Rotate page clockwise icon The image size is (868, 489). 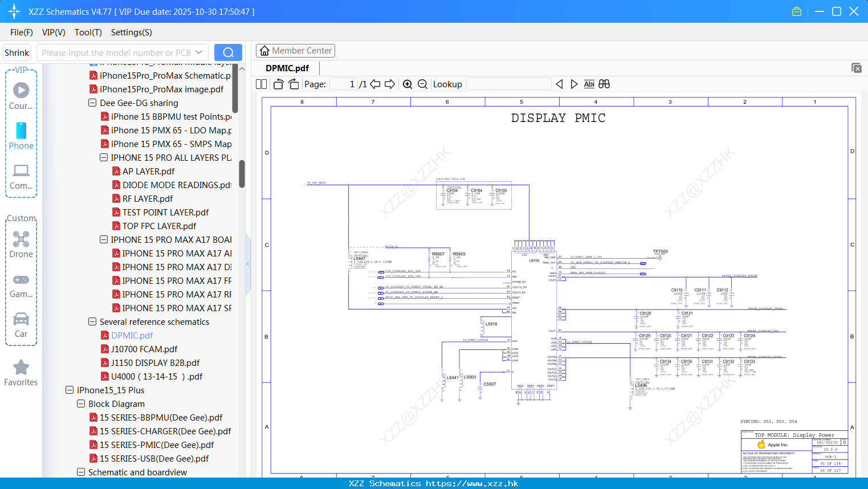294,84
